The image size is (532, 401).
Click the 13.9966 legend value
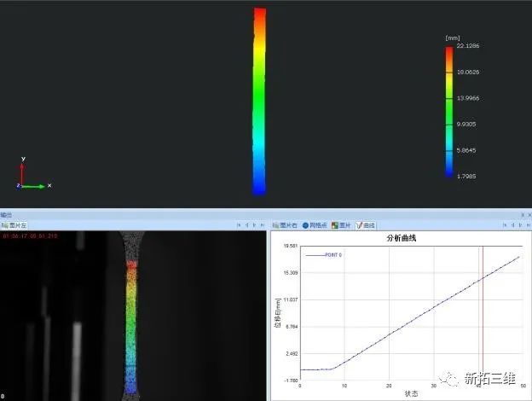(x=468, y=98)
